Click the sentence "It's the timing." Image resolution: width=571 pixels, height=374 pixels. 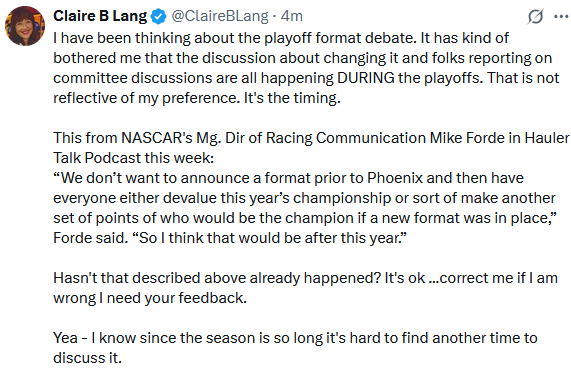(292, 98)
